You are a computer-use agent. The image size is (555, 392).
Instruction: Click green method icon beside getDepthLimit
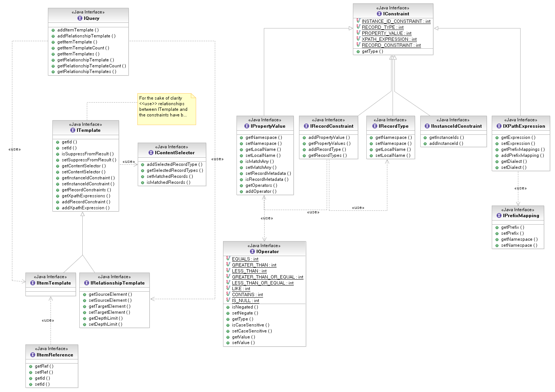point(85,319)
